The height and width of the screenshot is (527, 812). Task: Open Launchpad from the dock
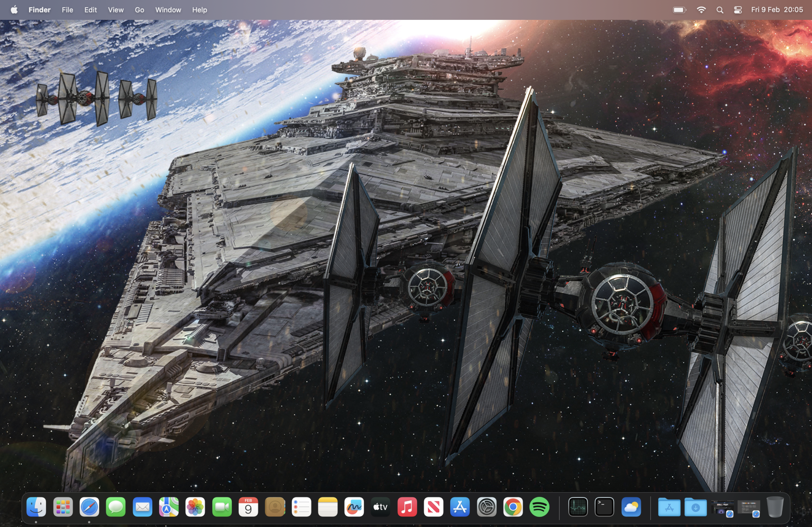[x=63, y=507]
